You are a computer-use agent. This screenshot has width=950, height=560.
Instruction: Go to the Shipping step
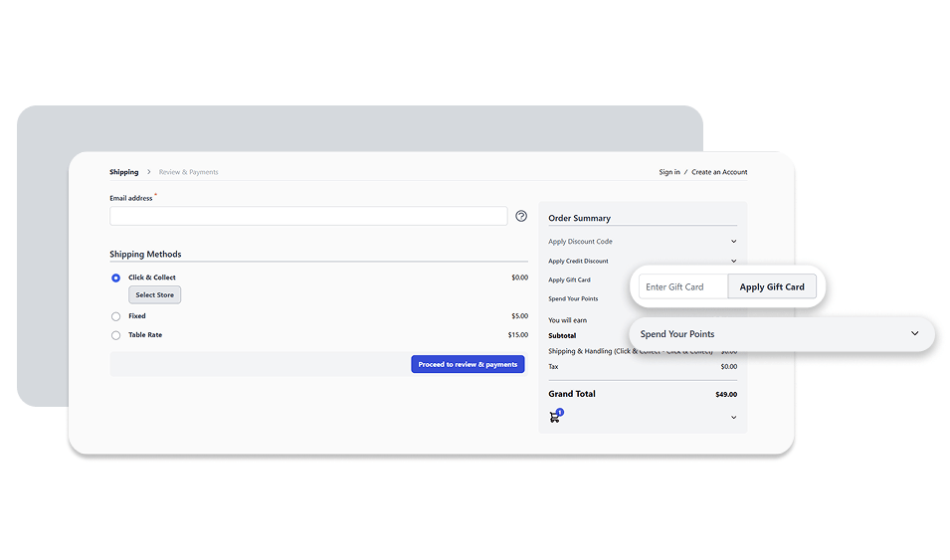pos(124,172)
